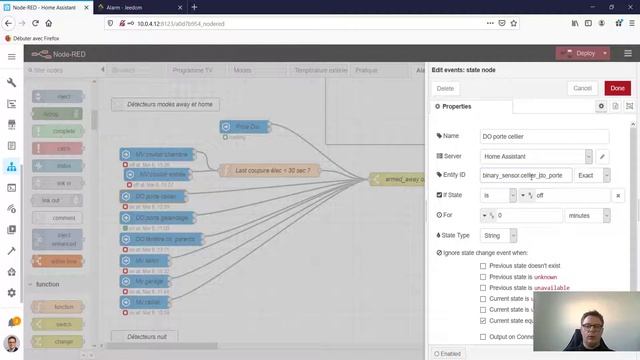
Task: Uncheck the 'Current state equ...' checkbox
Action: coord(483,321)
